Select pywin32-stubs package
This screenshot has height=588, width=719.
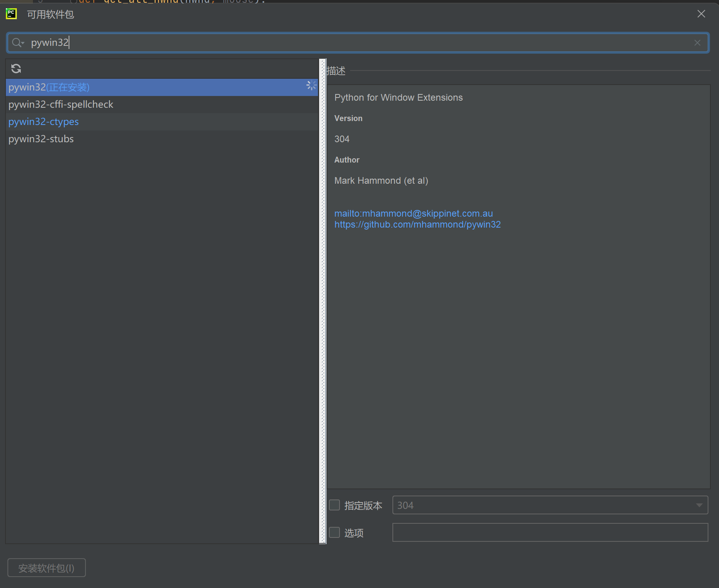162,139
